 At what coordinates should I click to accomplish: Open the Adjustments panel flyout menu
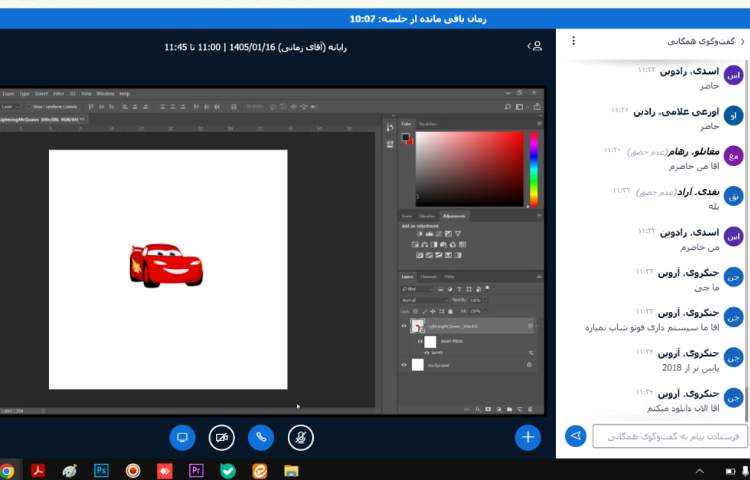(x=539, y=216)
